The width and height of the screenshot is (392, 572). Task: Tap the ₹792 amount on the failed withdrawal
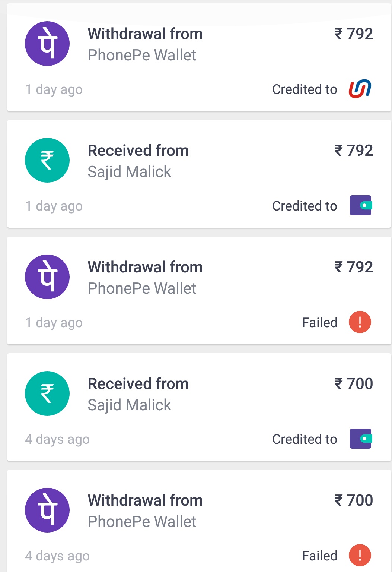coord(354,267)
